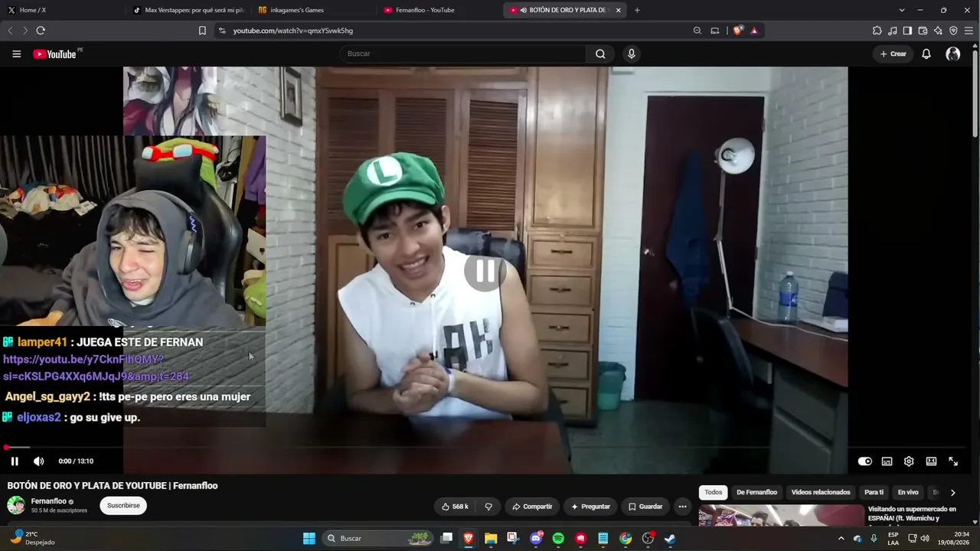Image resolution: width=980 pixels, height=551 pixels.
Task: Click the zoom-out magnifier in address bar
Action: [x=697, y=31]
